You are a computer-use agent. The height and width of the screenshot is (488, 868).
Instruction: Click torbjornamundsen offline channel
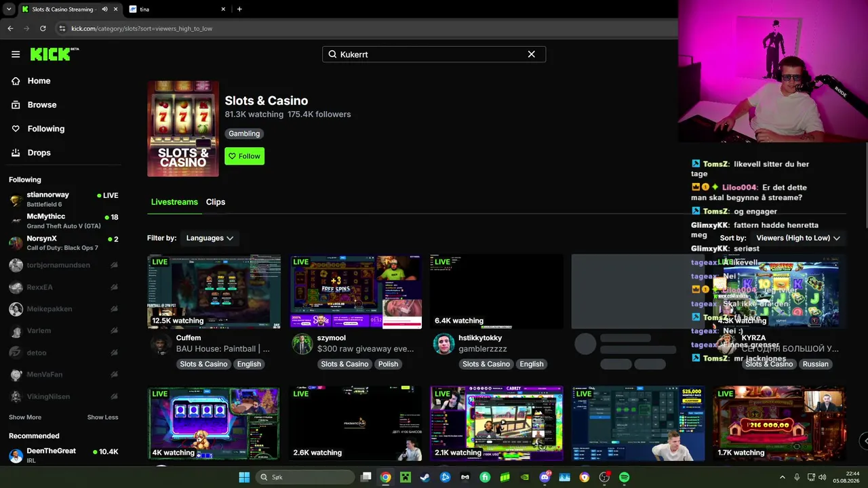pyautogui.click(x=64, y=265)
